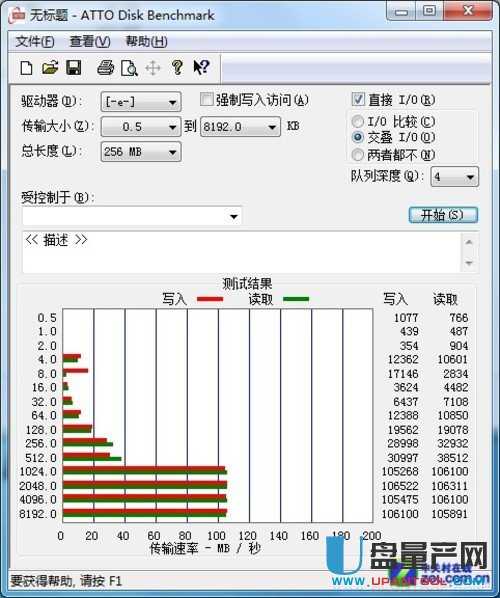Screen dimensions: 500x598
Task: Save results with floppy disk icon
Action: click(74, 68)
